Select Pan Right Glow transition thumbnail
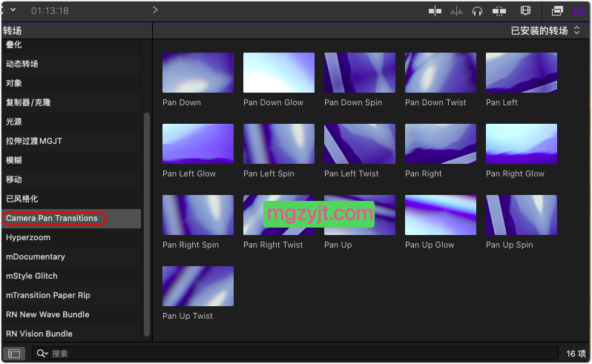The width and height of the screenshot is (592, 364). 521,144
